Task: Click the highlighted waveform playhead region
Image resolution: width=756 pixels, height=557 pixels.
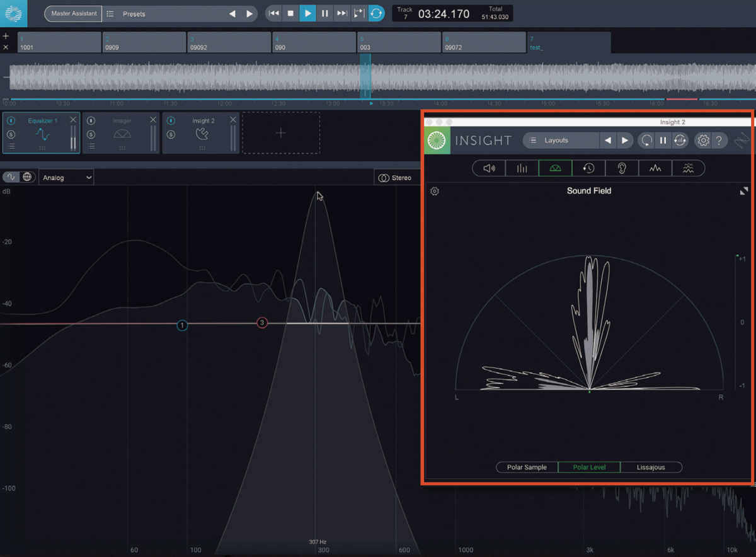Action: click(x=365, y=76)
